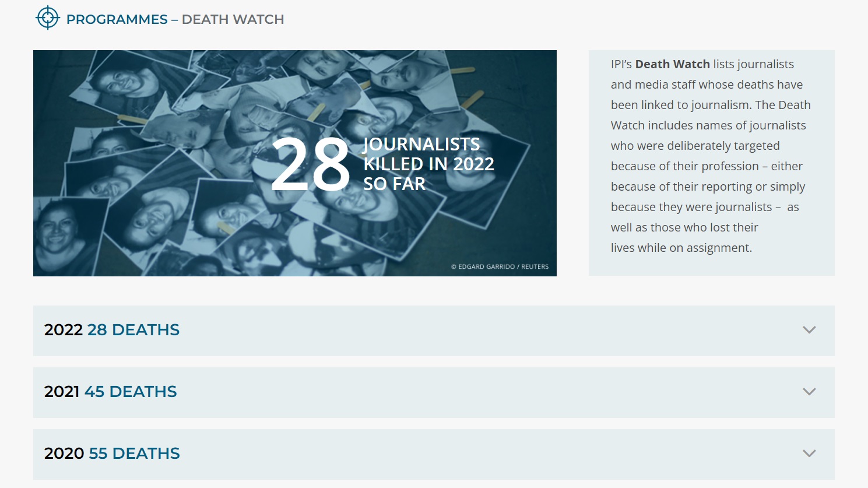868x488 pixels.
Task: Click the 'who were deliberately targeted' description line
Action: (x=695, y=146)
